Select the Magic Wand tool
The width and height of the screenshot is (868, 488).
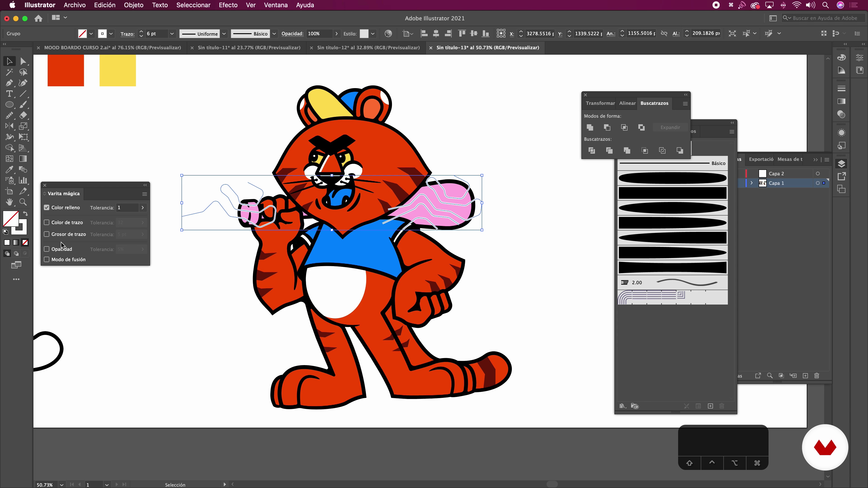click(9, 72)
